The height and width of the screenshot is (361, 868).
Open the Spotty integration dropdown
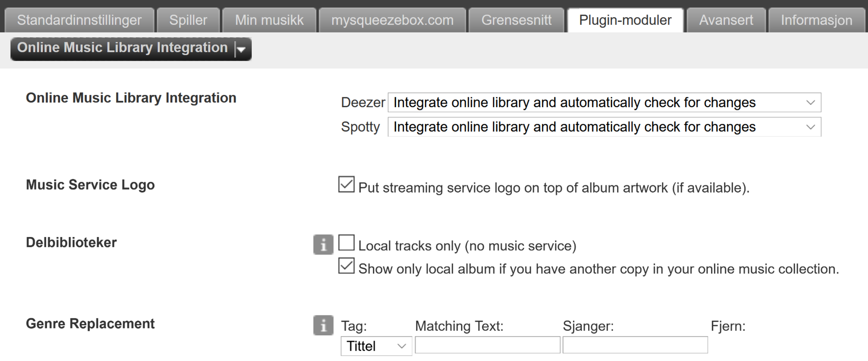(604, 127)
